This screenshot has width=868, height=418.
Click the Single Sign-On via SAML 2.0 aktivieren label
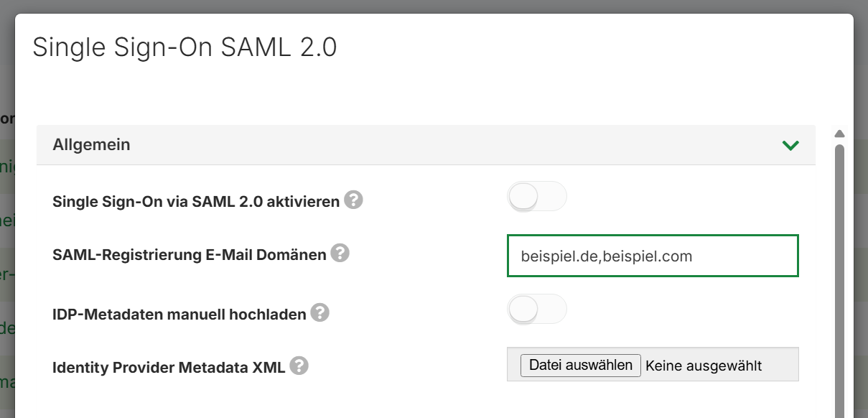(x=195, y=202)
